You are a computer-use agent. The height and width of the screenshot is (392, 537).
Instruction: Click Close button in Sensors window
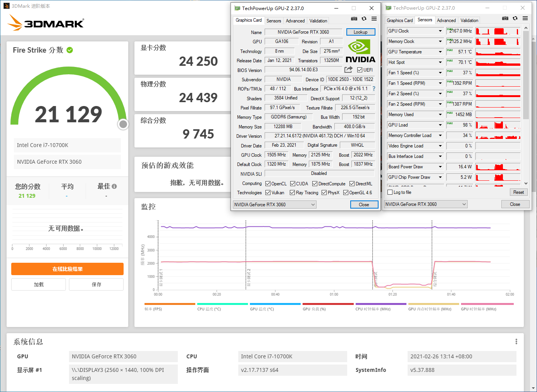[515, 204]
